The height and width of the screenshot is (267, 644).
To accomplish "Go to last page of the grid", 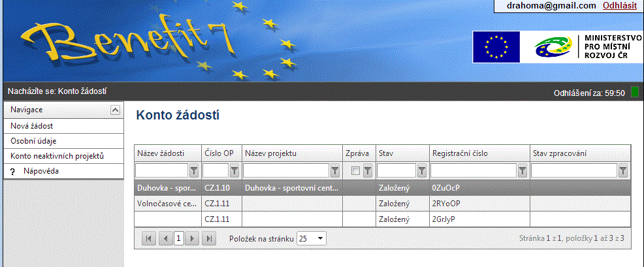I will coord(209,238).
